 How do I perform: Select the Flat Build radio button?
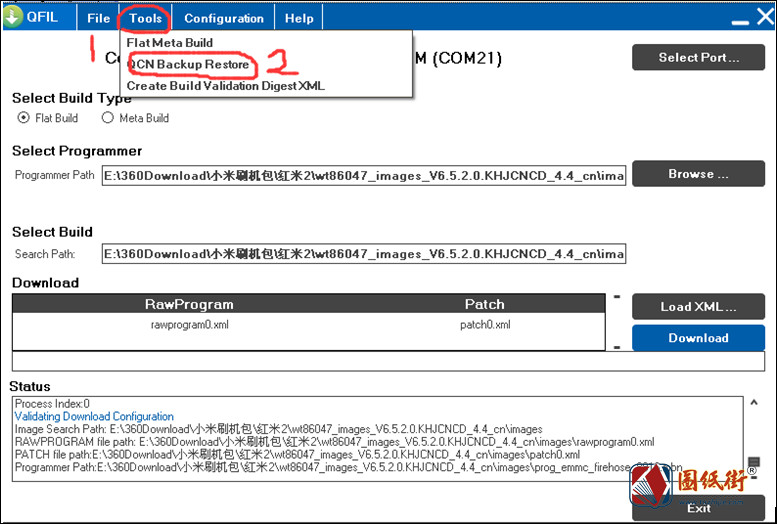point(23,118)
